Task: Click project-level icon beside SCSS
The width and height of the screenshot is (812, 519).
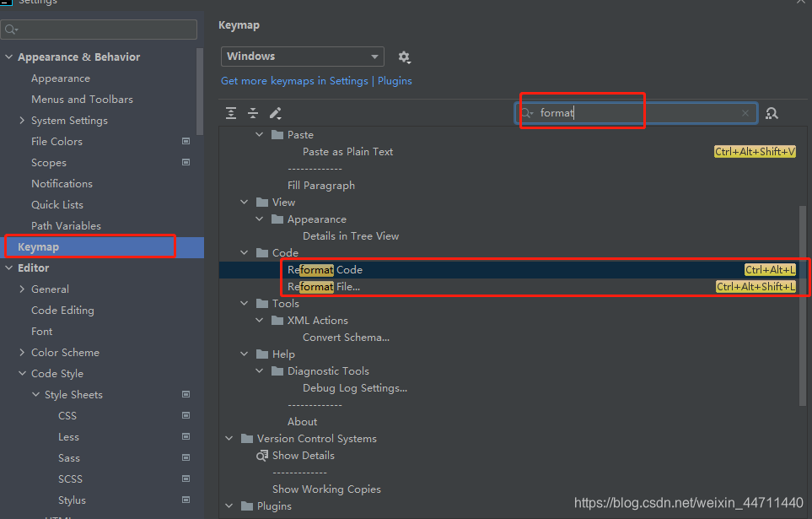Action: point(186,478)
